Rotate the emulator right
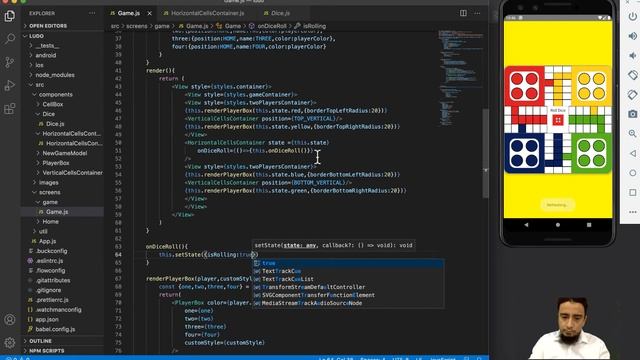 (633, 95)
